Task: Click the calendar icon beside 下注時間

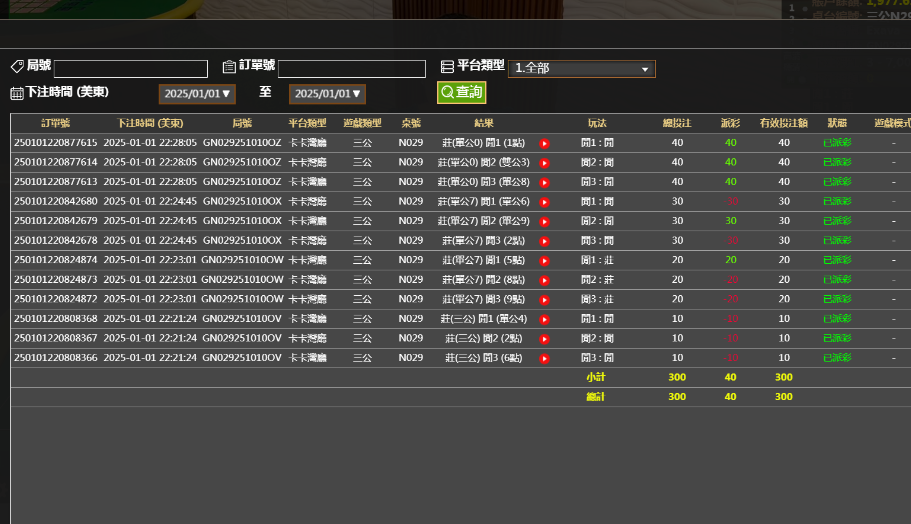Action: pos(17,93)
